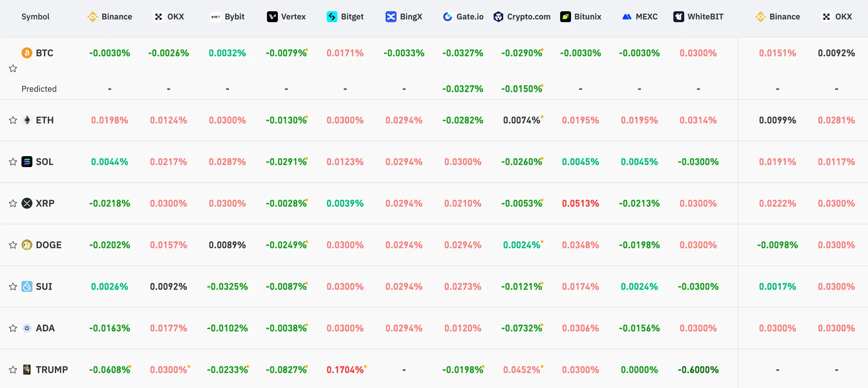Click the Cardano ADA icon
This screenshot has height=388, width=868.
point(27,328)
